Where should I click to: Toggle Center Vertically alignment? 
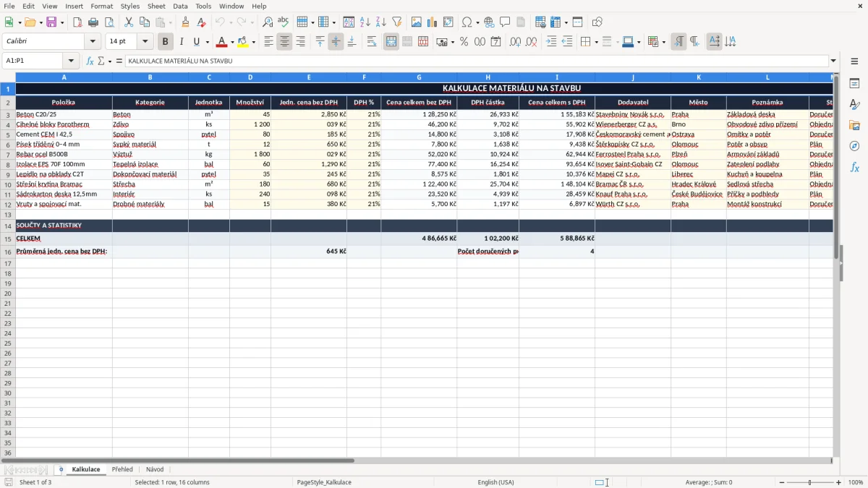tap(336, 42)
